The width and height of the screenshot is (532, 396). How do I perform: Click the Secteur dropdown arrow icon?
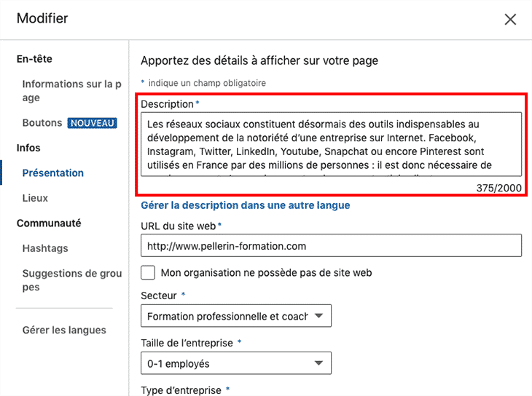(x=318, y=316)
